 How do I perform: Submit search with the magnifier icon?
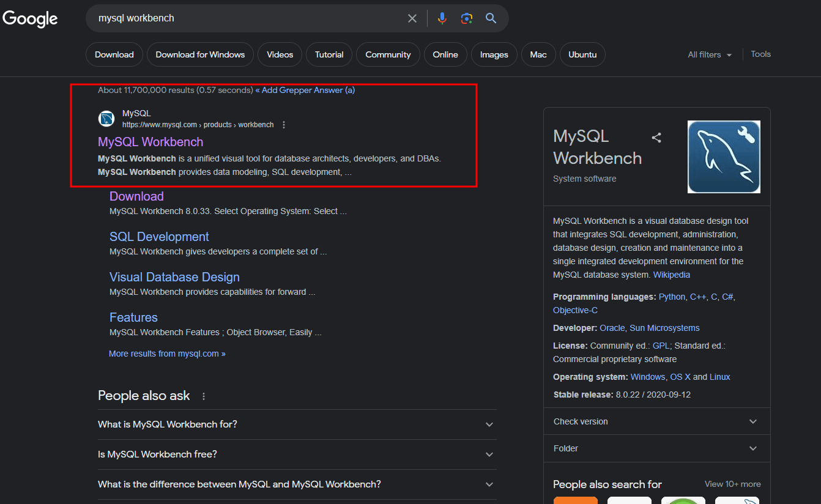491,18
